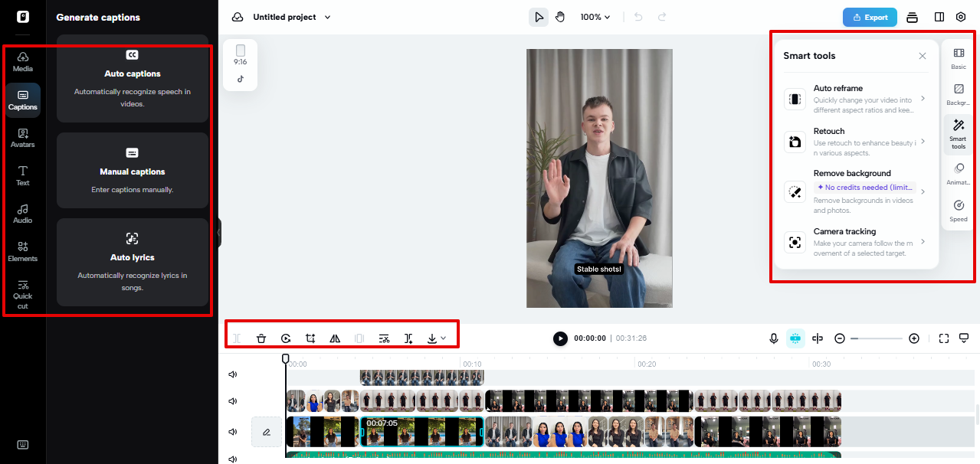
Task: Toggle the highlighted AI assistant button
Action: pyautogui.click(x=795, y=338)
